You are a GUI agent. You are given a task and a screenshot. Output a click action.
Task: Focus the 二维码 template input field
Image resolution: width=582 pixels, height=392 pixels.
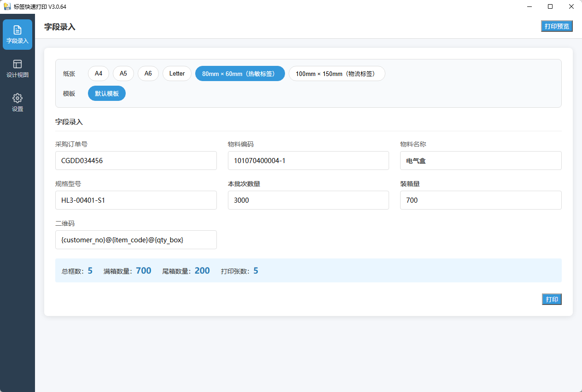[136, 240]
